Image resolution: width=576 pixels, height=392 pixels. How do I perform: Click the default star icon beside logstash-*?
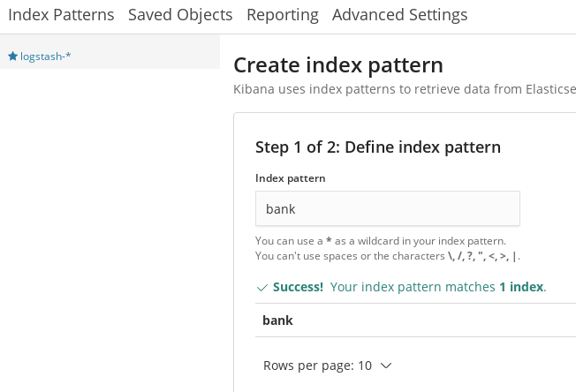point(13,57)
